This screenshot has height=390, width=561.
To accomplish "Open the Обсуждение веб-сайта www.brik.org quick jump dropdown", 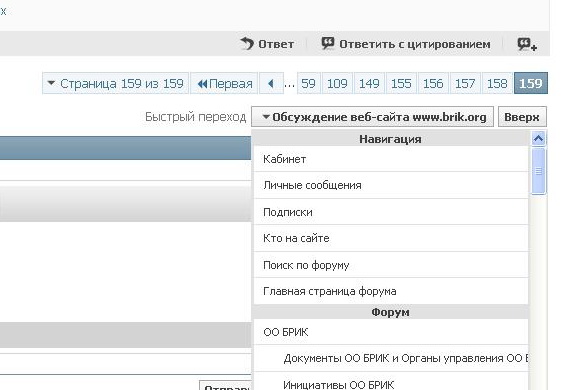I will tap(372, 117).
